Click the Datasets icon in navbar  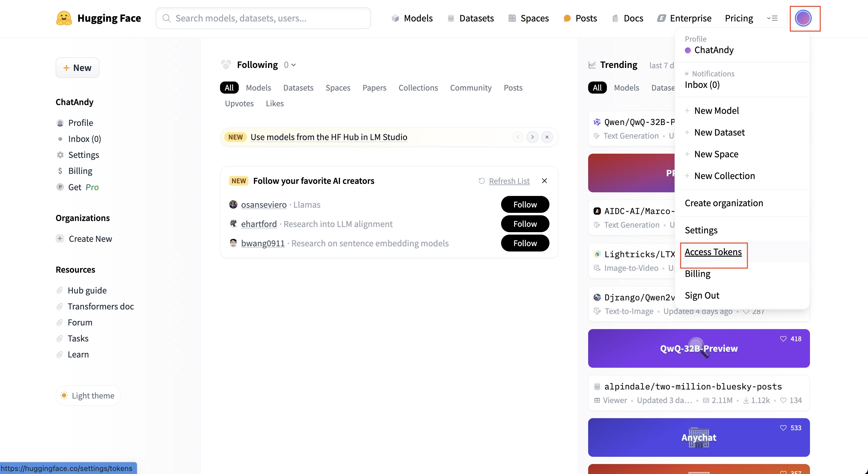[451, 18]
